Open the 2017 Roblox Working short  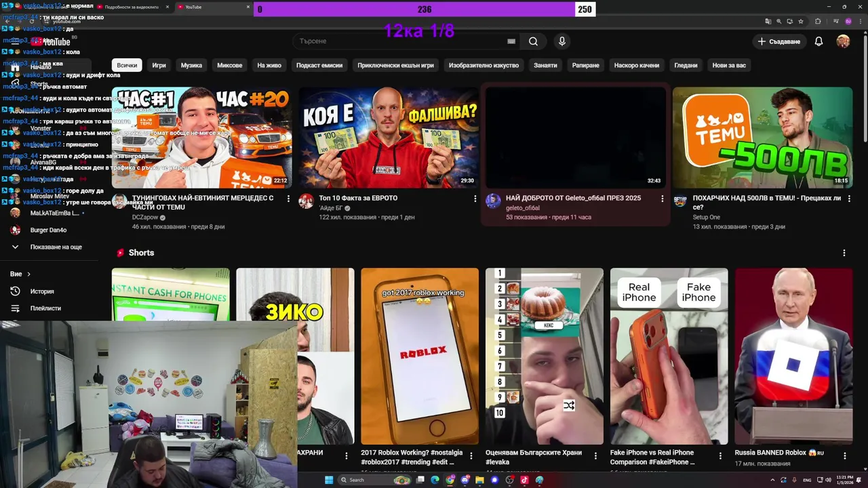pyautogui.click(x=420, y=356)
